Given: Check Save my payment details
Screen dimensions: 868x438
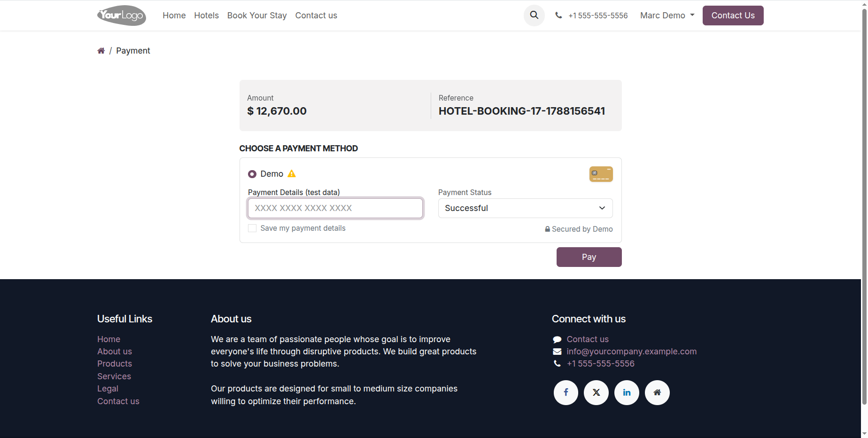Looking at the screenshot, I should [252, 228].
